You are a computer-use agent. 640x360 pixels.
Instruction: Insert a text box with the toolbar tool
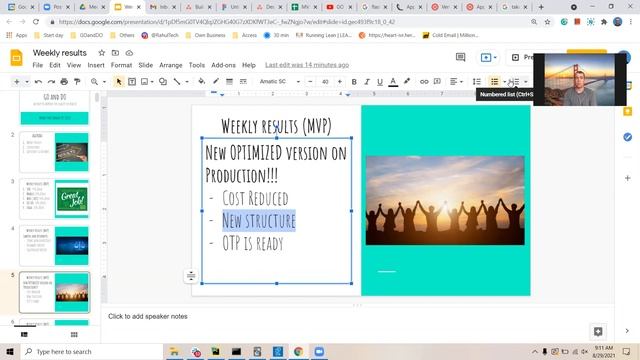click(x=132, y=82)
